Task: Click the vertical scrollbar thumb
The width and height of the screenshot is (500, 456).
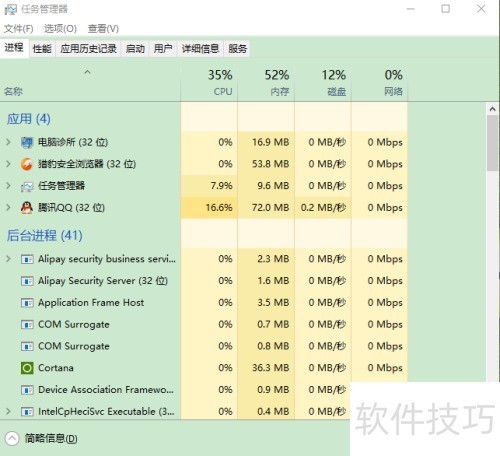Action: pyautogui.click(x=493, y=143)
